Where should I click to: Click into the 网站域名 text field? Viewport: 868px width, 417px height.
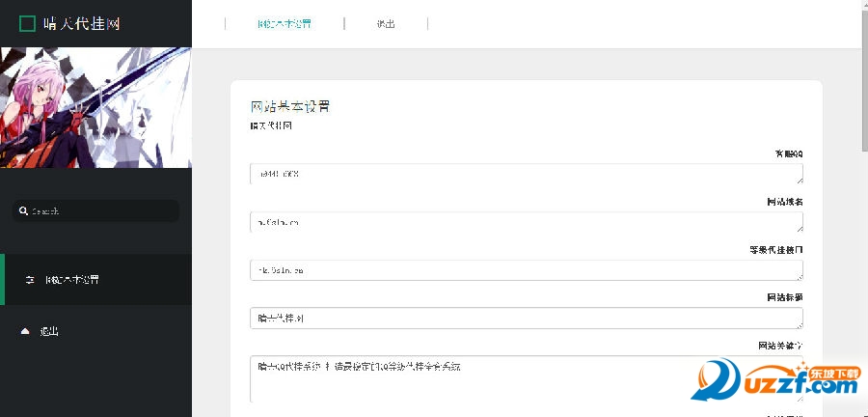click(527, 222)
